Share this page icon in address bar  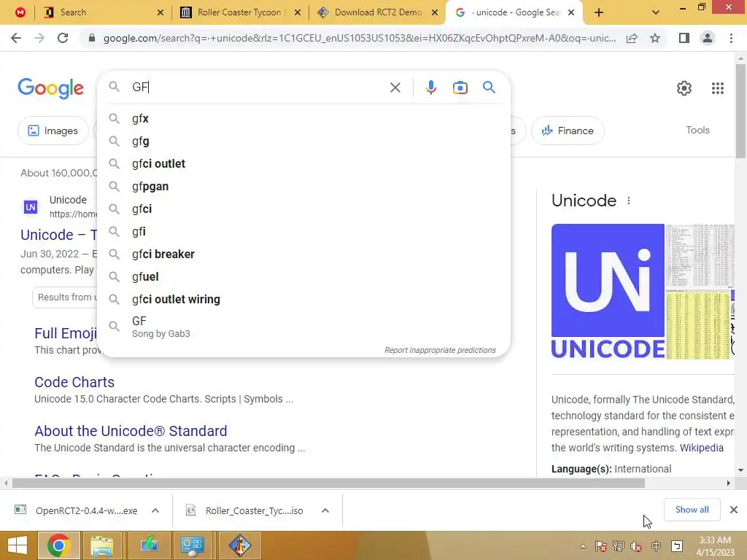(x=632, y=38)
